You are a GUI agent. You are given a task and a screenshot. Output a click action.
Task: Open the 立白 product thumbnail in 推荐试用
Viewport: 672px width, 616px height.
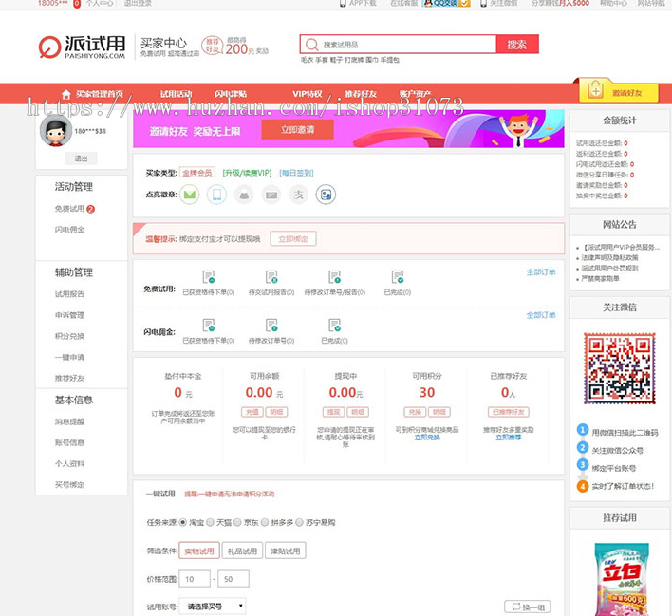(622, 579)
